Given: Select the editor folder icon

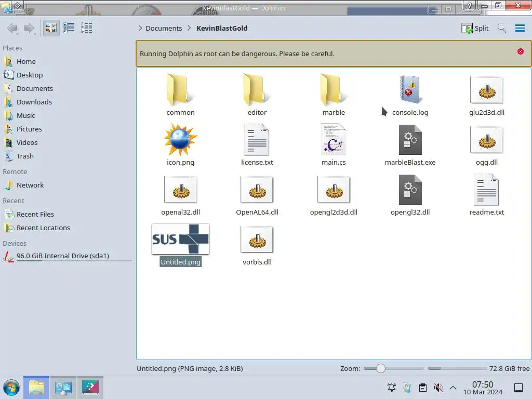Looking at the screenshot, I should (x=257, y=89).
